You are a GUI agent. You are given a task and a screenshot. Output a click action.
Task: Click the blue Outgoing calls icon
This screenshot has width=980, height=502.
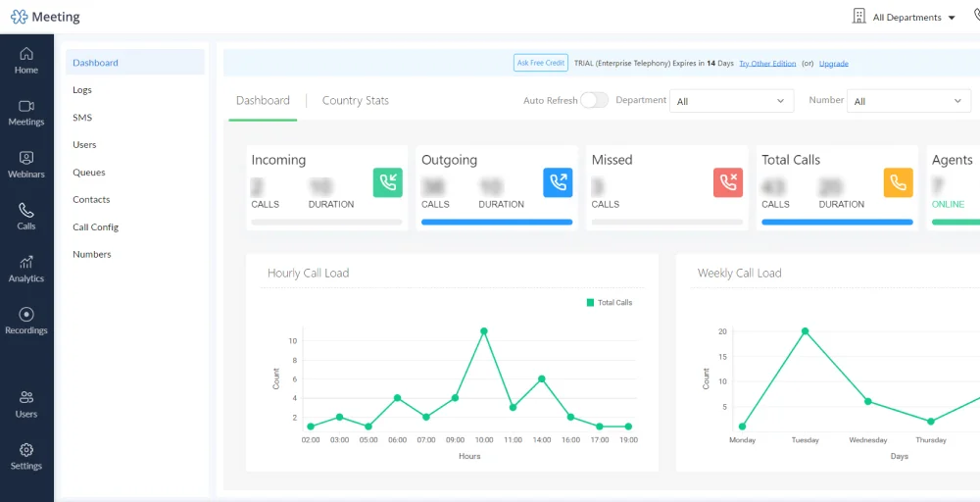click(x=558, y=182)
